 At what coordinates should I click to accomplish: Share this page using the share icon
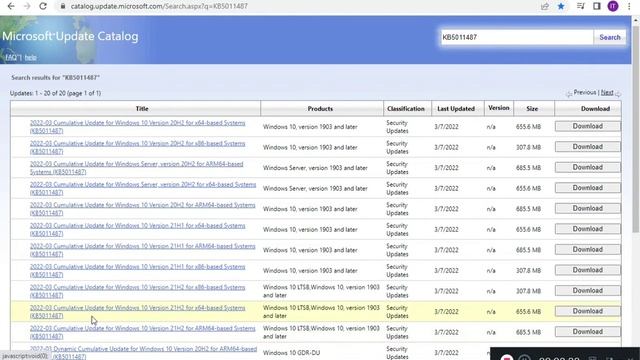[x=544, y=6]
